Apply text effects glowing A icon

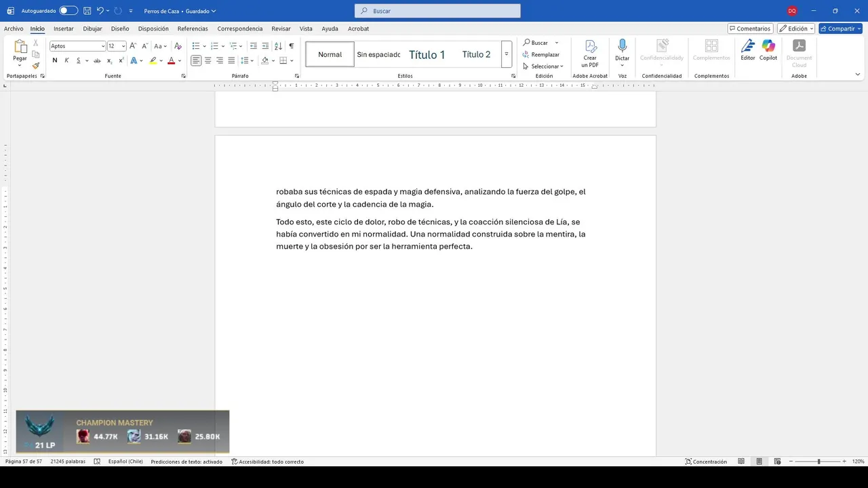point(134,60)
